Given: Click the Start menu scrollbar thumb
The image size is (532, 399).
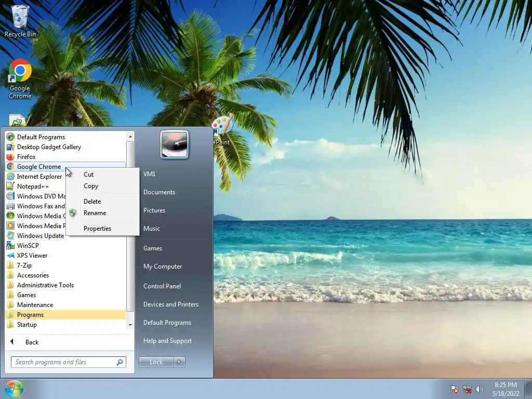Looking at the screenshot, I should (x=130, y=227).
